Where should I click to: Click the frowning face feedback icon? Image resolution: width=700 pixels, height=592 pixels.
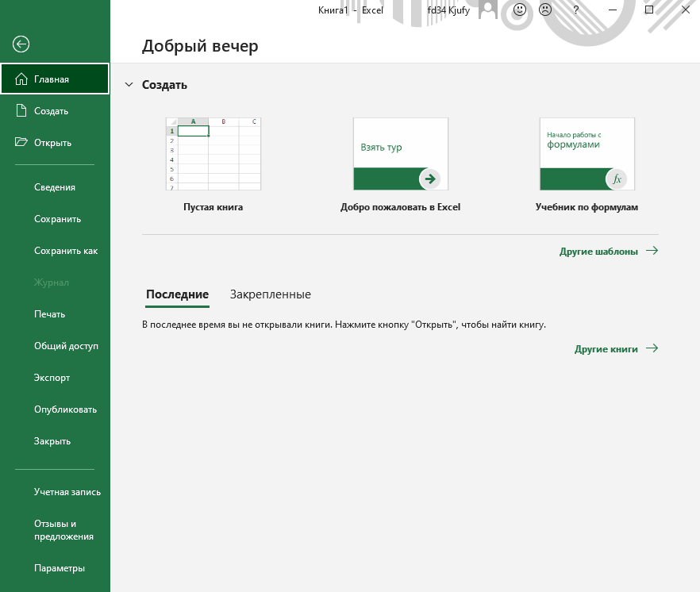[x=545, y=10]
